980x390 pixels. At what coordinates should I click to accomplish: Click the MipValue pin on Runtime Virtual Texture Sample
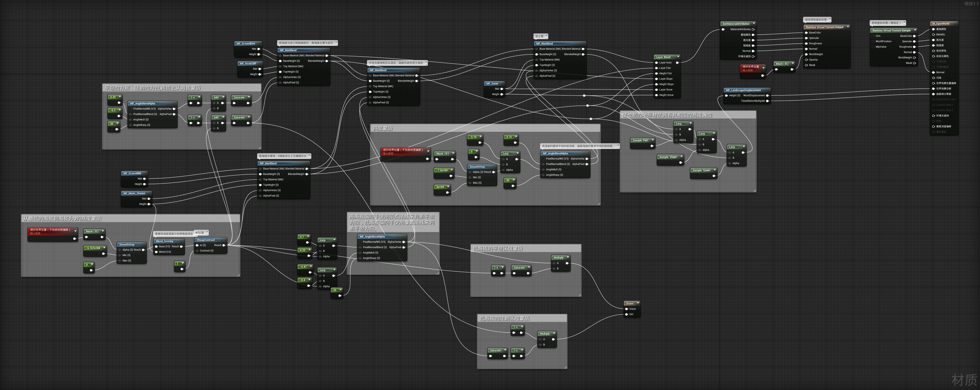(873, 47)
